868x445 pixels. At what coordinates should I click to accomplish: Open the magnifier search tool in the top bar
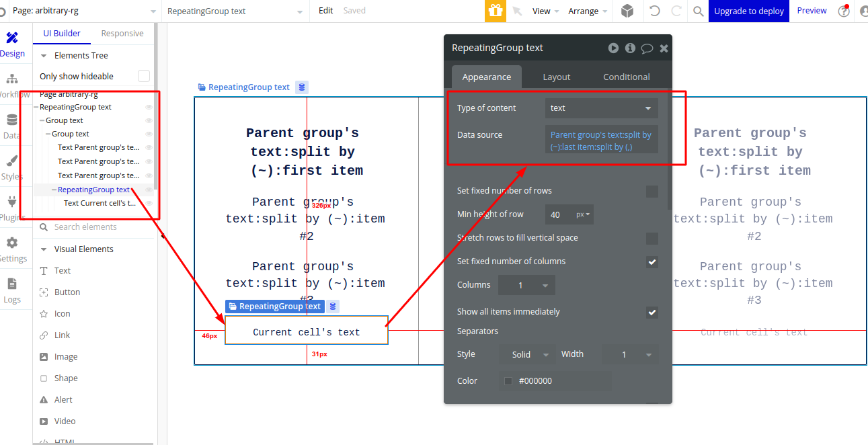[699, 11]
